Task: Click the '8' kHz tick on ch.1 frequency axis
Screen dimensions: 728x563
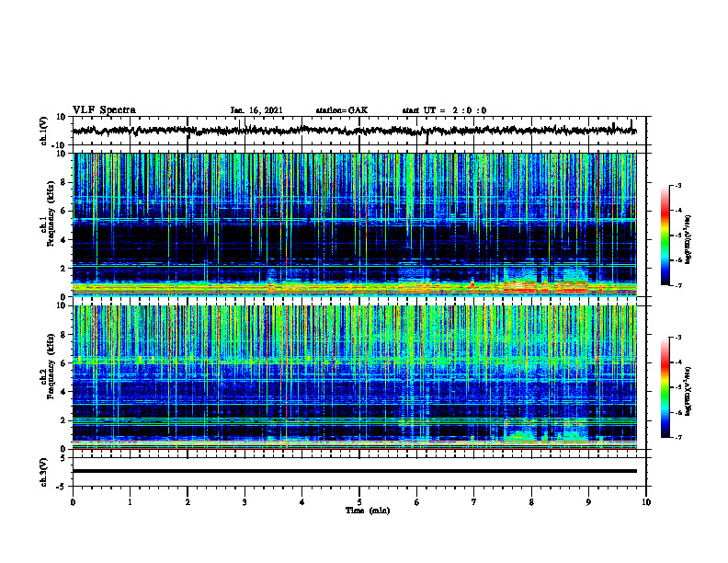Action: coord(64,182)
